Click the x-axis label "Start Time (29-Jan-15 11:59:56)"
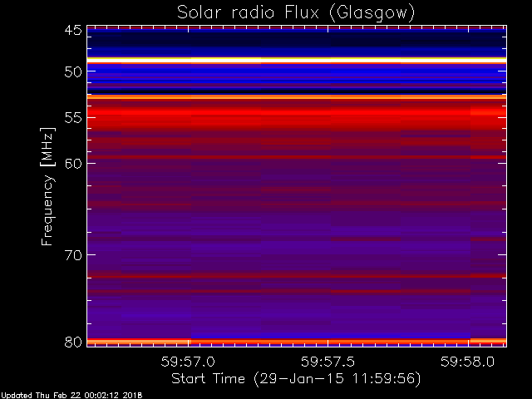The image size is (532, 399). [x=296, y=379]
